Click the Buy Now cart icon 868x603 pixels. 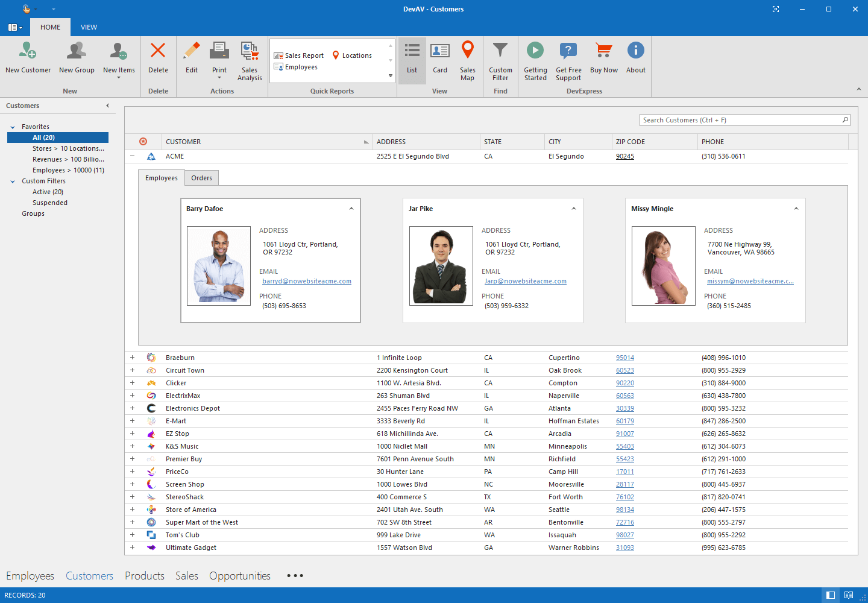tap(603, 51)
